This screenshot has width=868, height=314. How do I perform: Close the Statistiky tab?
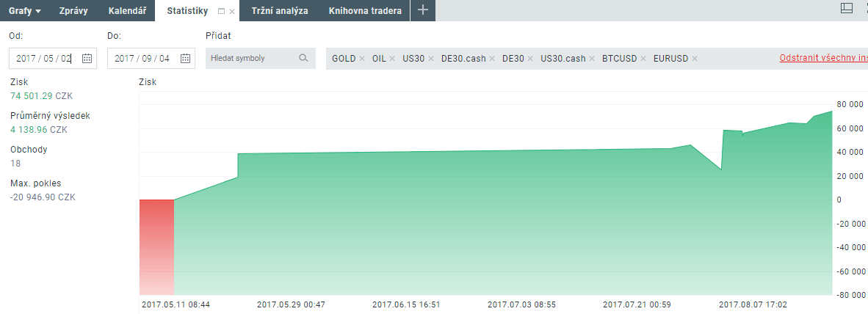232,12
